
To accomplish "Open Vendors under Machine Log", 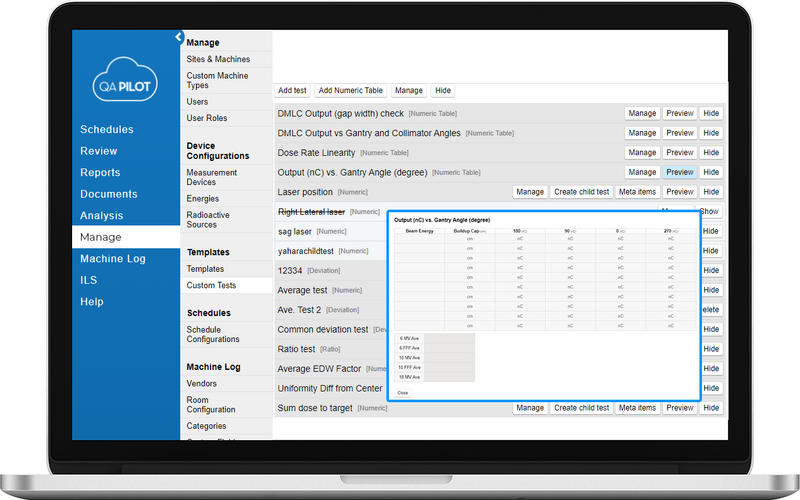I will [x=203, y=383].
